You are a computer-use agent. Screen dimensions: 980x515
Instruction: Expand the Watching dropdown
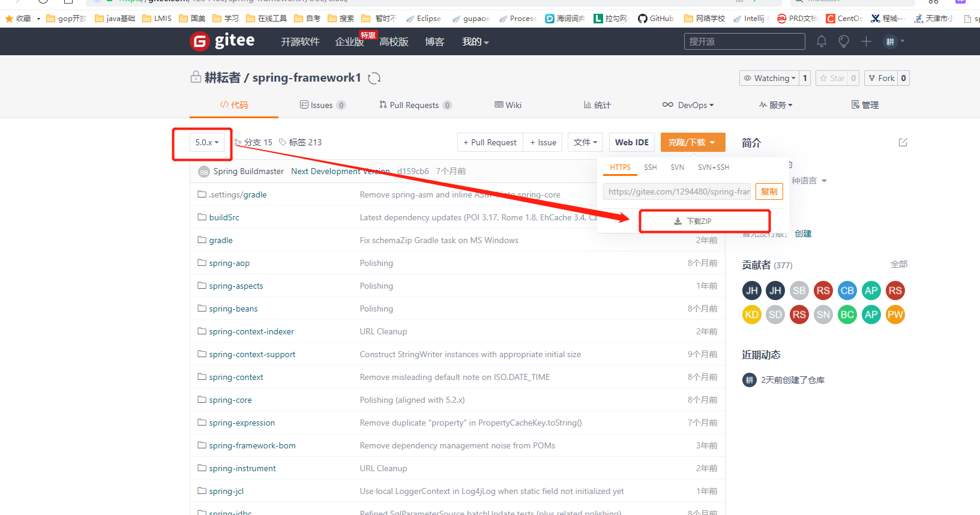[769, 78]
